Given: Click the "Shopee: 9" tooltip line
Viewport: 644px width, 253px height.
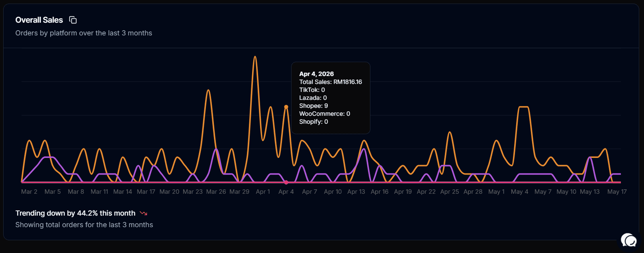Looking at the screenshot, I should tap(314, 106).
